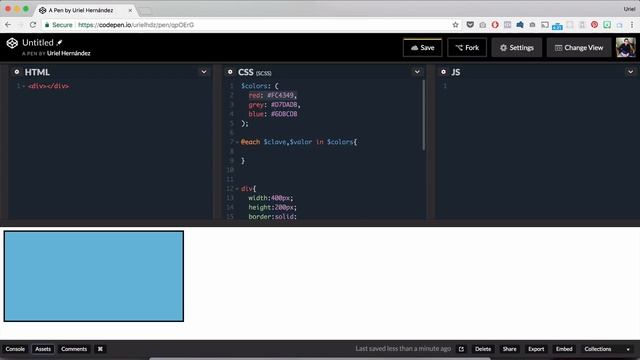The width and height of the screenshot is (640, 360).
Task: Delete this pen
Action: [483, 349]
